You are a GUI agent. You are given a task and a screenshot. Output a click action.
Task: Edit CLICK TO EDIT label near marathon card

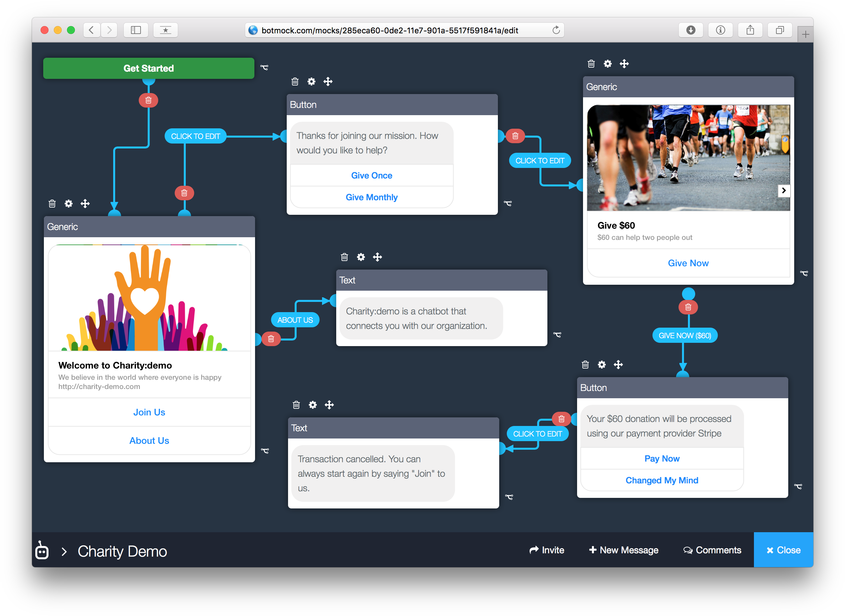540,161
